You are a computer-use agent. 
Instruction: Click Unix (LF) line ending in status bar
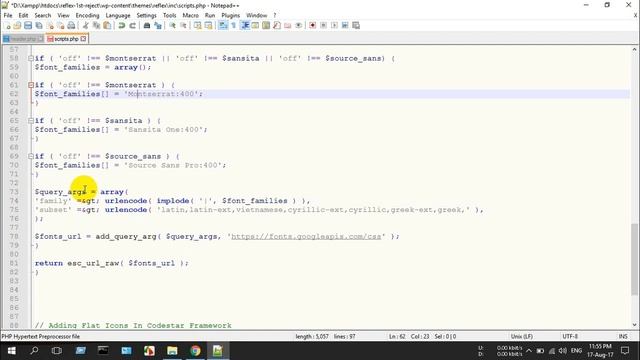tap(522, 336)
